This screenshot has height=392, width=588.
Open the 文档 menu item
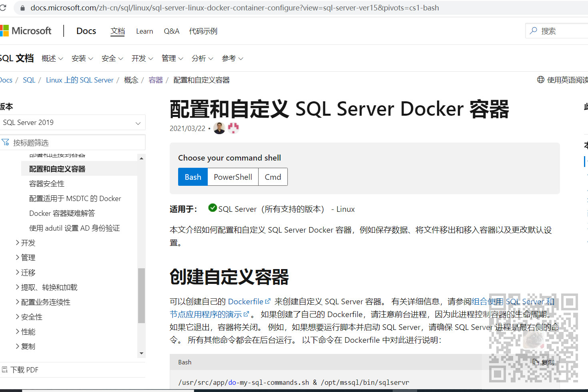pos(118,31)
